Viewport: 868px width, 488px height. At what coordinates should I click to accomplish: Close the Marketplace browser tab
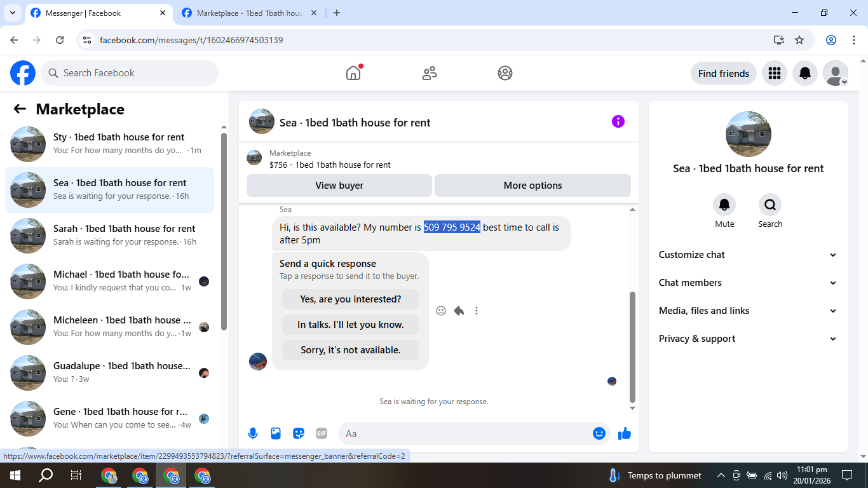coord(314,13)
